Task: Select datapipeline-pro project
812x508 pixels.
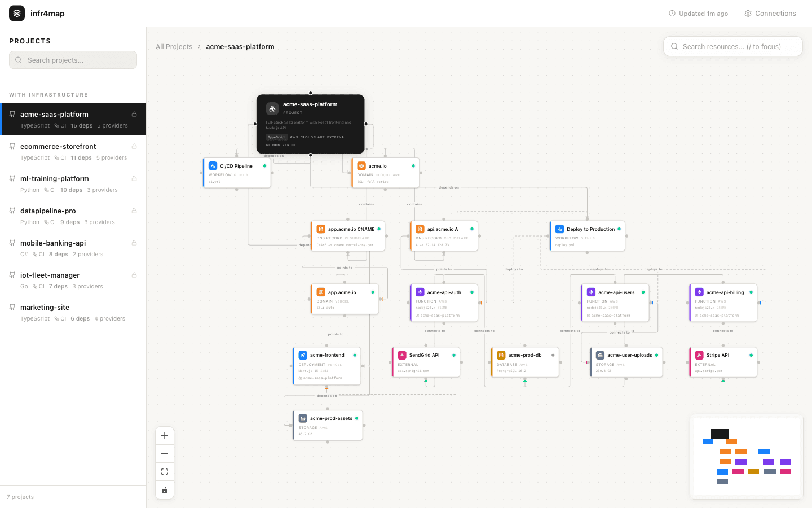Action: (73, 216)
